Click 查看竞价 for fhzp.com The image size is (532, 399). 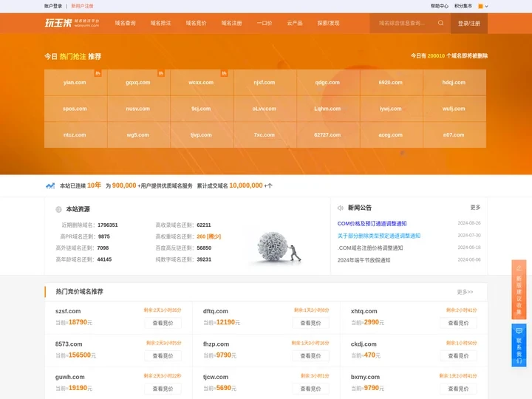tap(311, 356)
